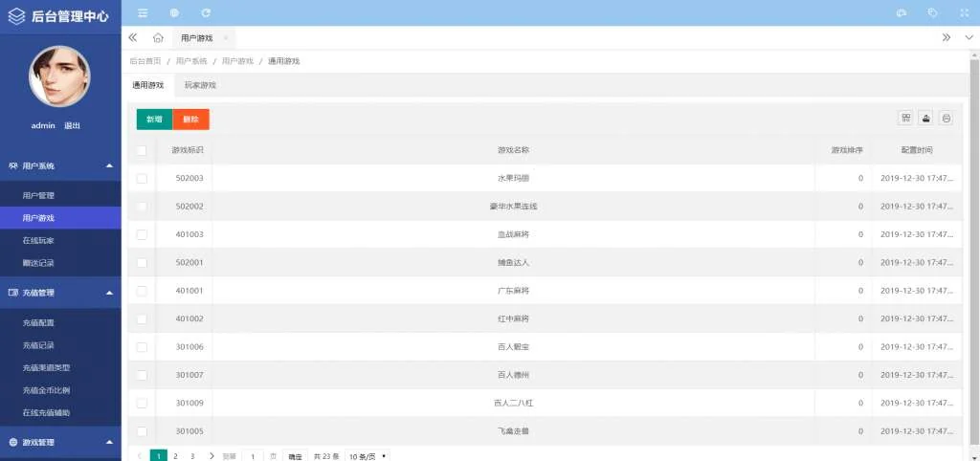Click the globe website icon in header
The image size is (980, 461).
coord(174,12)
